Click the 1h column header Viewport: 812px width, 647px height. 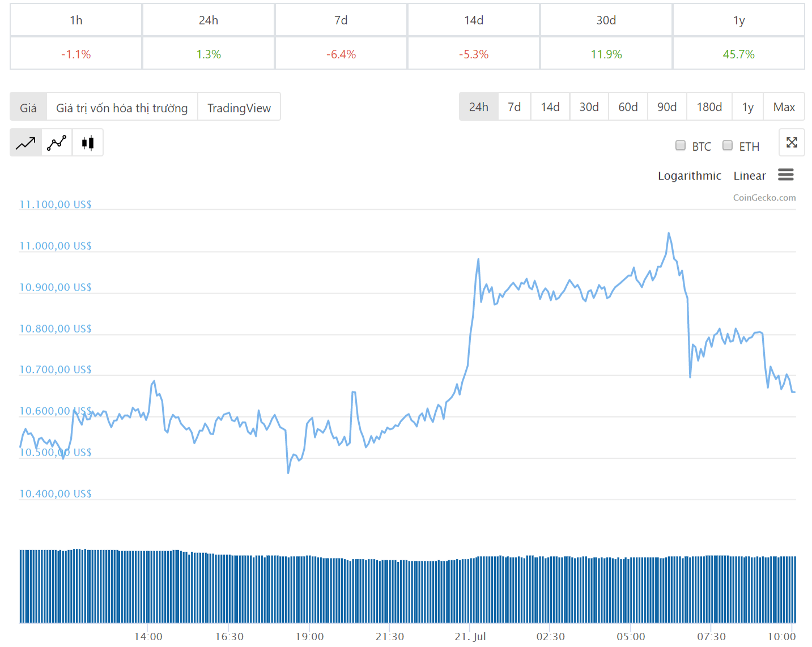tap(76, 20)
